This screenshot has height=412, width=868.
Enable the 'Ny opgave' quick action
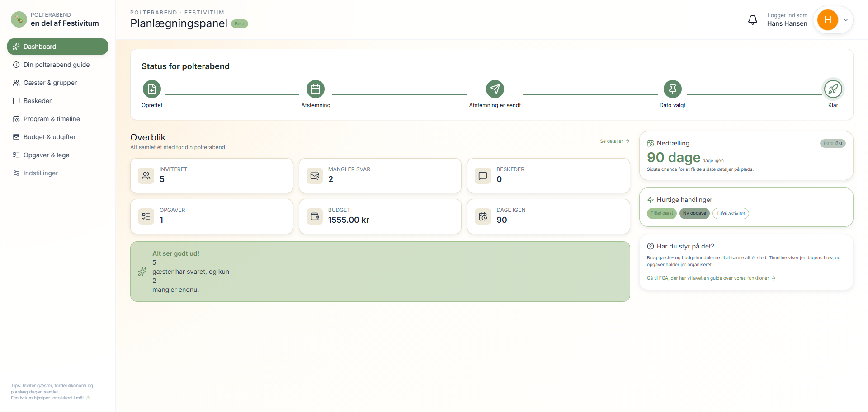click(x=694, y=213)
